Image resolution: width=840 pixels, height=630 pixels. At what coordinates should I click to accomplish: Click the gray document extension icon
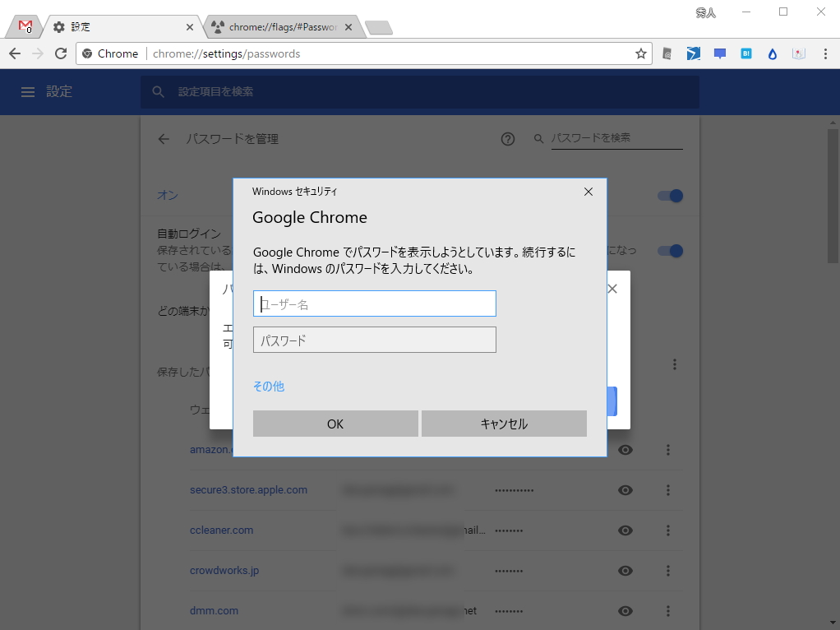click(x=667, y=53)
